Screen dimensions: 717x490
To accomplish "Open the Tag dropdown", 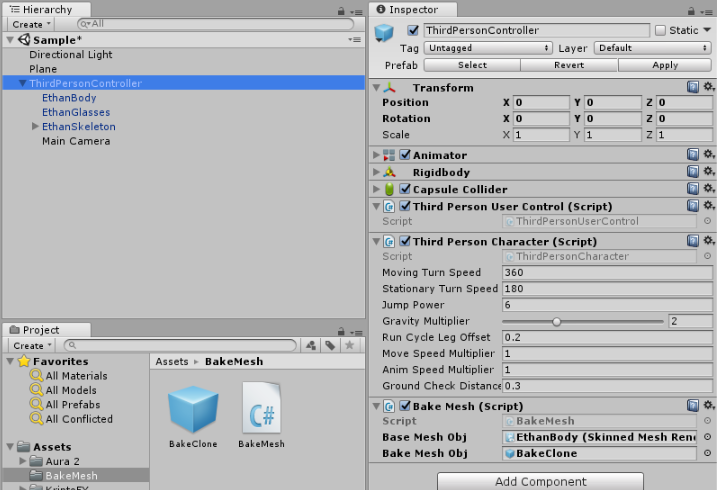I will pos(488,48).
